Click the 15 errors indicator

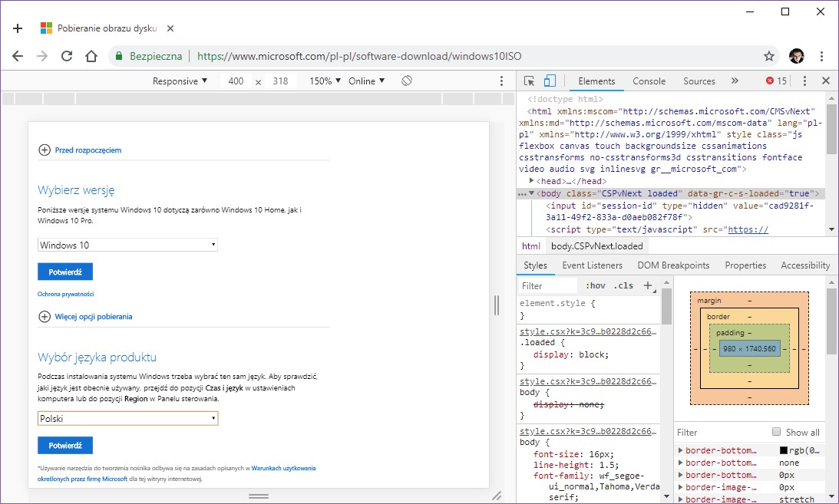click(x=776, y=81)
